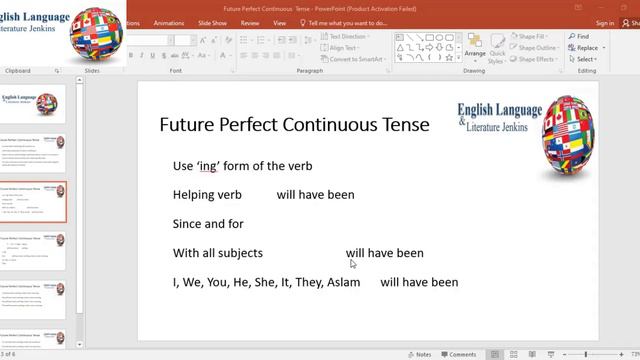The image size is (640, 360).
Task: Select diagonal Line shape in gallery
Action: coord(410,38)
